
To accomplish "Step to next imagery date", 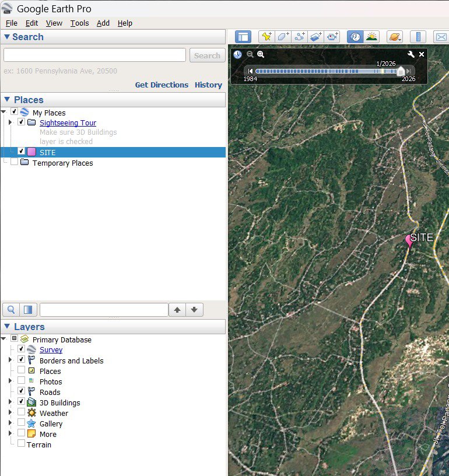I will point(409,71).
